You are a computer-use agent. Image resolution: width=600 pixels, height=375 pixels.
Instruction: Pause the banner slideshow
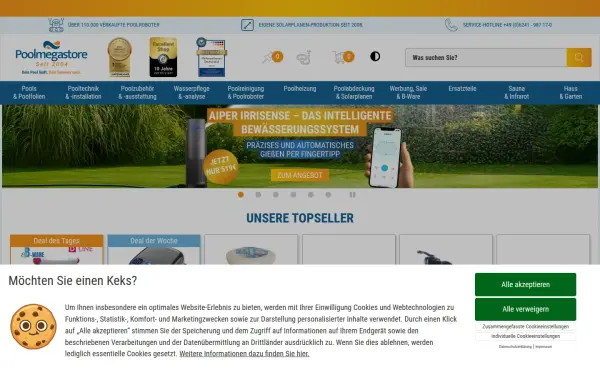(352, 195)
